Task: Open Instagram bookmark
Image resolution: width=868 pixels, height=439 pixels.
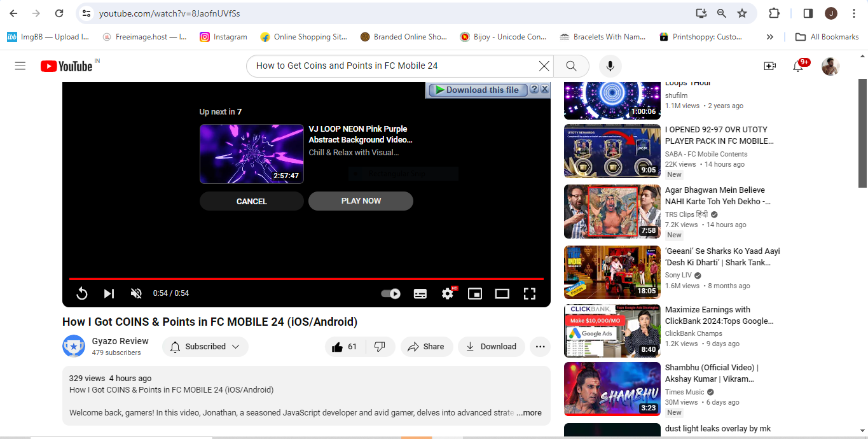Action: pos(223,37)
